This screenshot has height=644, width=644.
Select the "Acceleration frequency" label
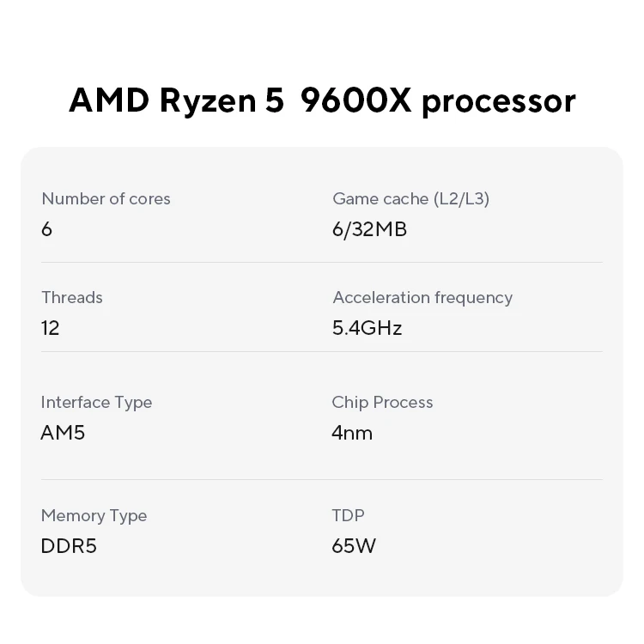coord(422,297)
